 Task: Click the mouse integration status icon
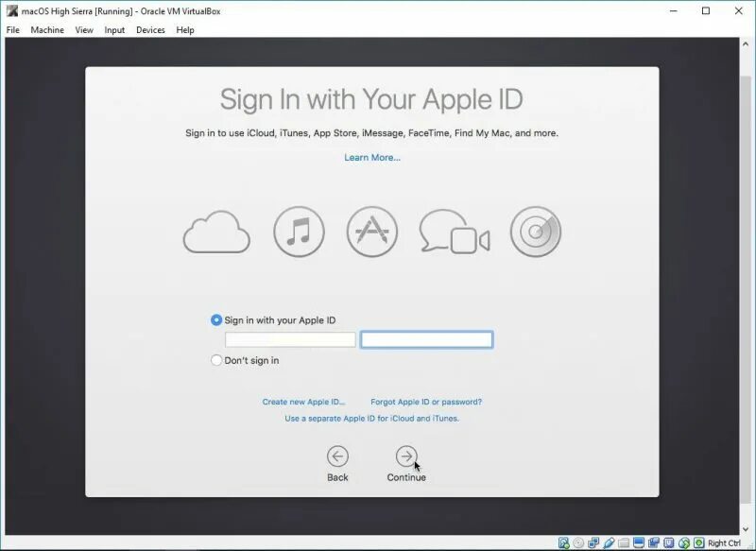pos(683,542)
